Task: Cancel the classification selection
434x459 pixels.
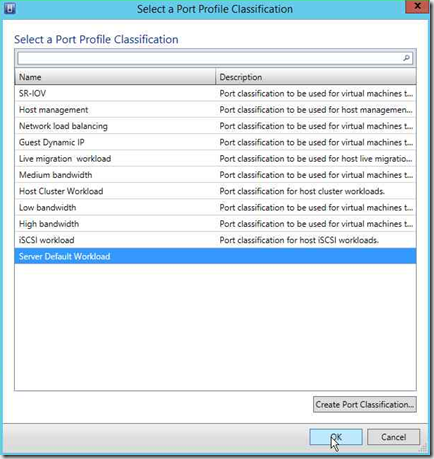Action: point(393,437)
